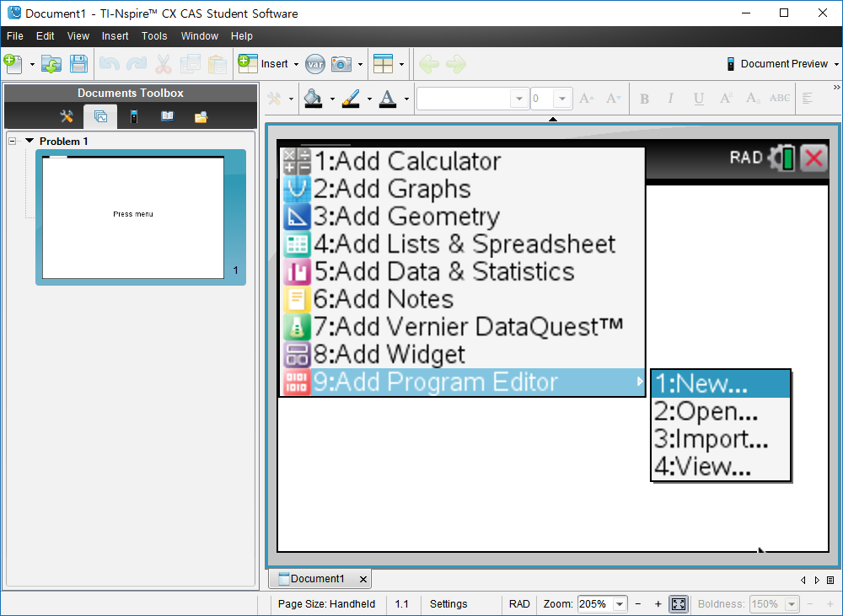Toggle Superscript formatting
The height and width of the screenshot is (616, 843).
pos(726,99)
